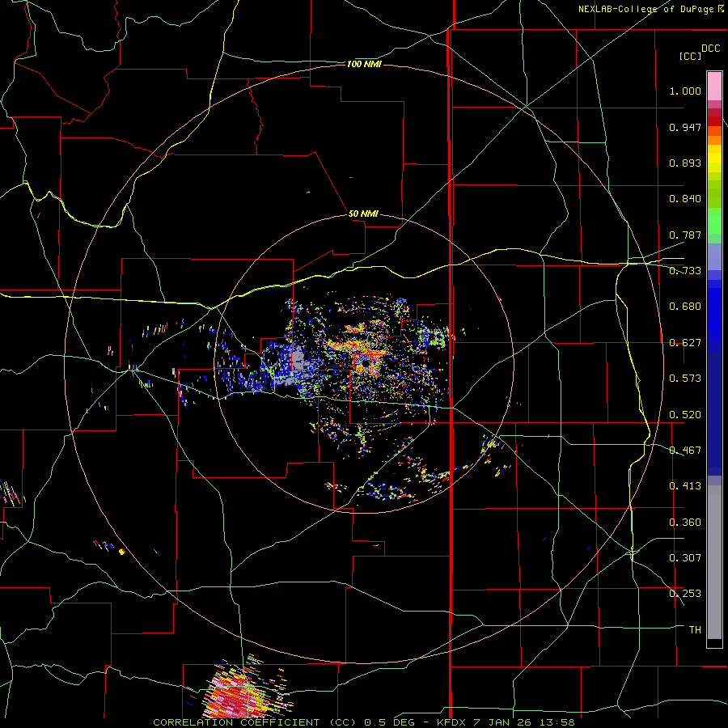Viewport: 728px width, 728px height.
Task: Click the gray lower segment of color bar
Action: [714, 562]
